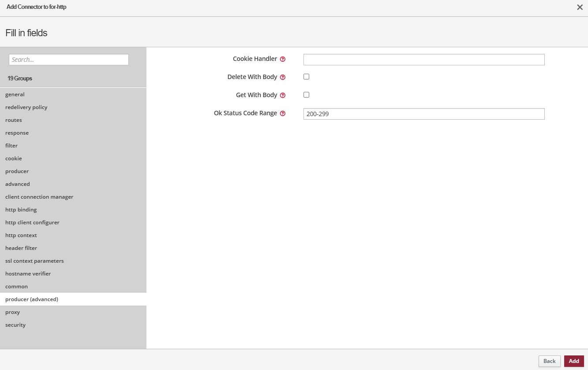
Task: Open the security group
Action: coord(15,325)
